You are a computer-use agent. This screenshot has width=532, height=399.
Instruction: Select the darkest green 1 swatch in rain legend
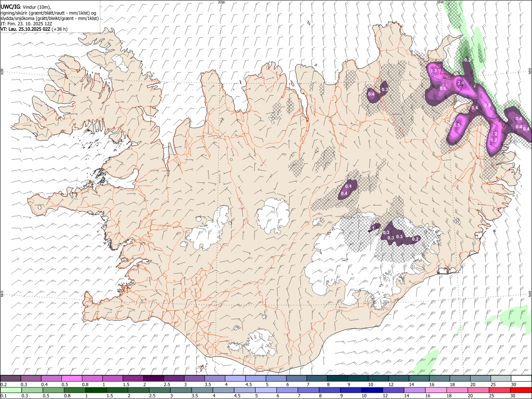(x=96, y=390)
